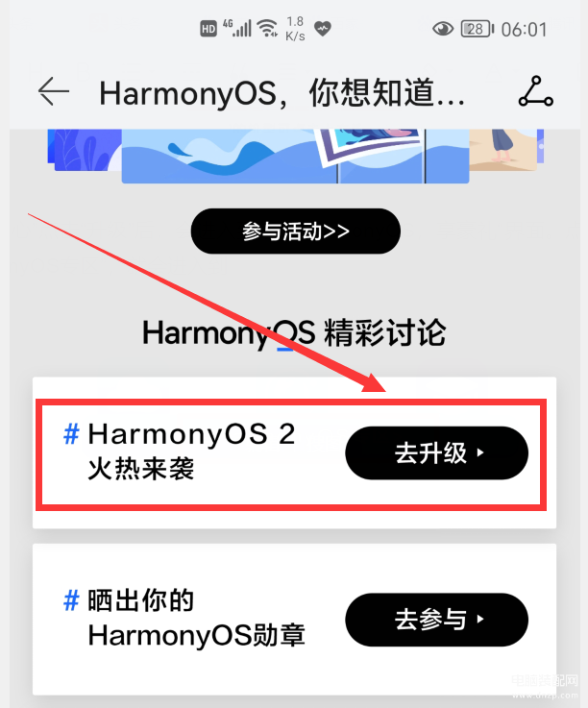Tap the 参与活动>> button
Screen dimensions: 588x708
click(x=296, y=232)
